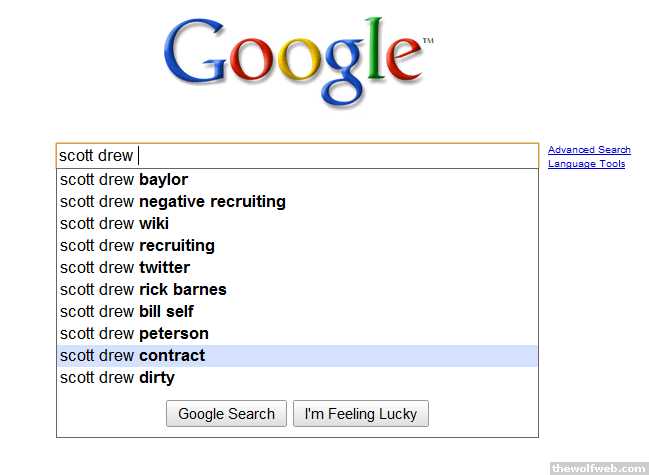Click the thewolfweb.com watermark text
This screenshot has height=475, width=649.
[598, 467]
